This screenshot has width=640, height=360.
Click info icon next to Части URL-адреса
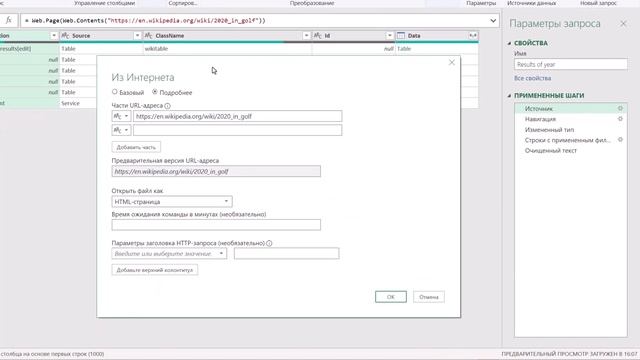[x=167, y=106]
